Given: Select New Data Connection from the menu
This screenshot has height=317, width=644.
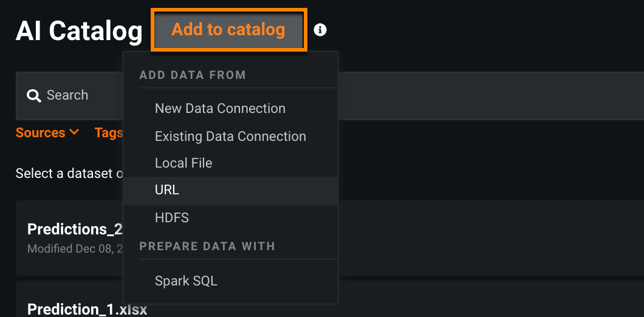Looking at the screenshot, I should pos(220,109).
